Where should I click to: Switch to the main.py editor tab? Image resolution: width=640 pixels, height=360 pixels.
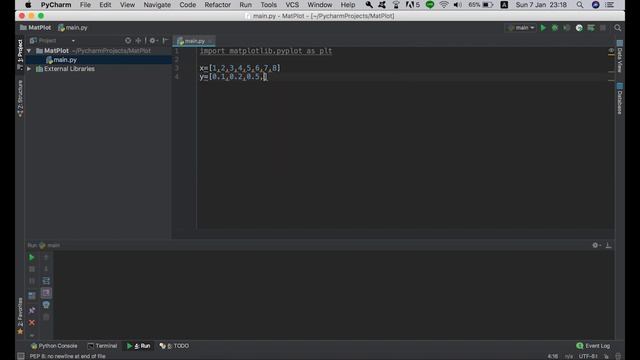(x=194, y=41)
